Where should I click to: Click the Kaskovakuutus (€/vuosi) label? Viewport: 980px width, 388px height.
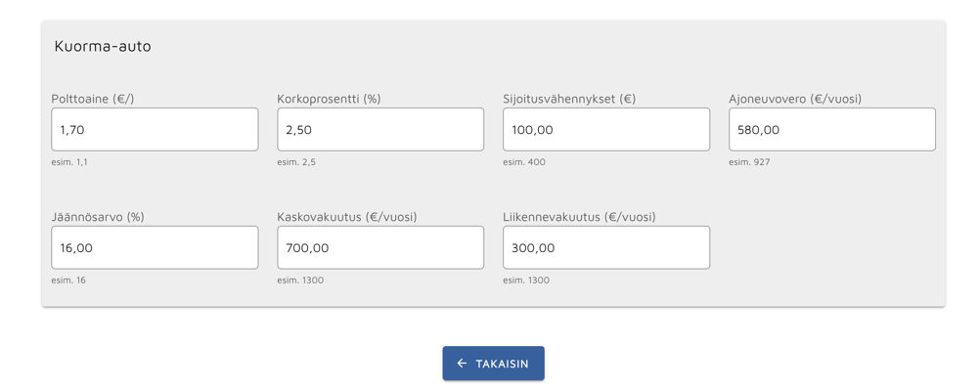347,217
